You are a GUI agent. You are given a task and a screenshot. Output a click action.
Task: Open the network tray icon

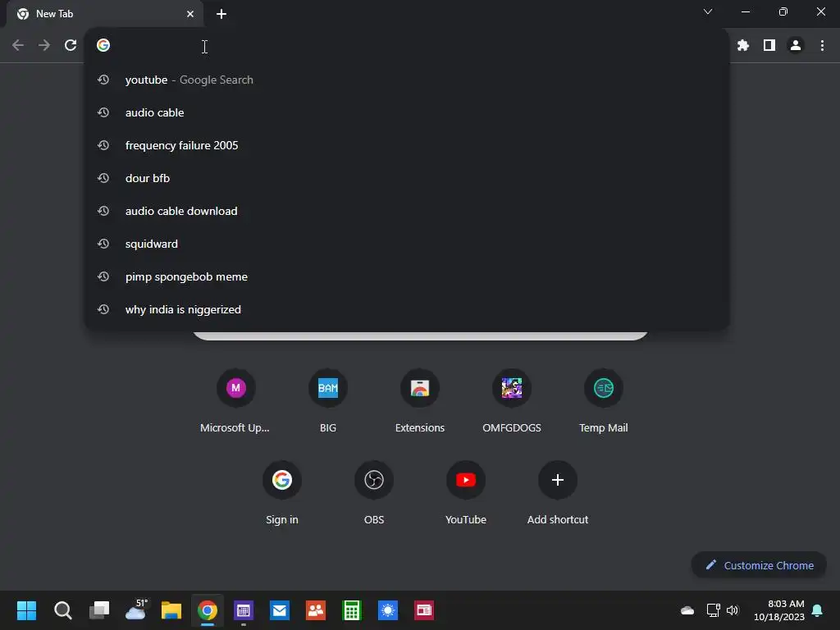[x=713, y=610]
